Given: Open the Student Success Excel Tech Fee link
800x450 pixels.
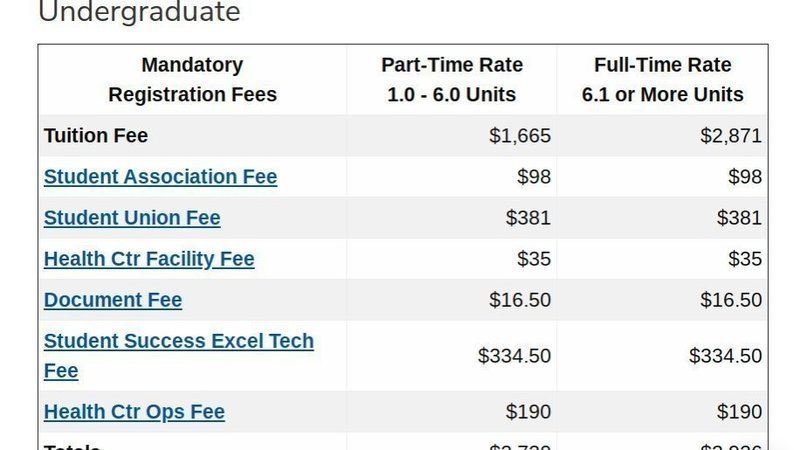Looking at the screenshot, I should (178, 341).
